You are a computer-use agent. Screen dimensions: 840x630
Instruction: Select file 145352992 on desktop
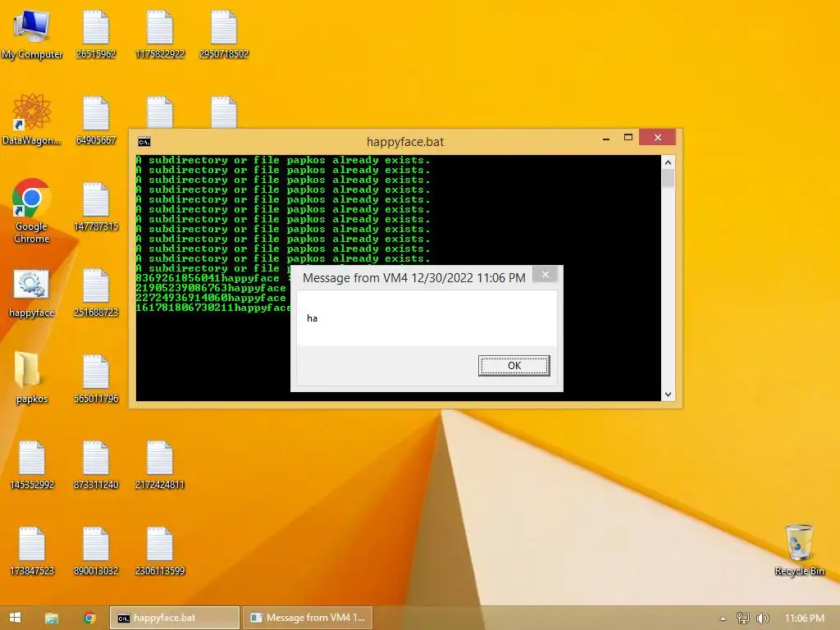32,466
